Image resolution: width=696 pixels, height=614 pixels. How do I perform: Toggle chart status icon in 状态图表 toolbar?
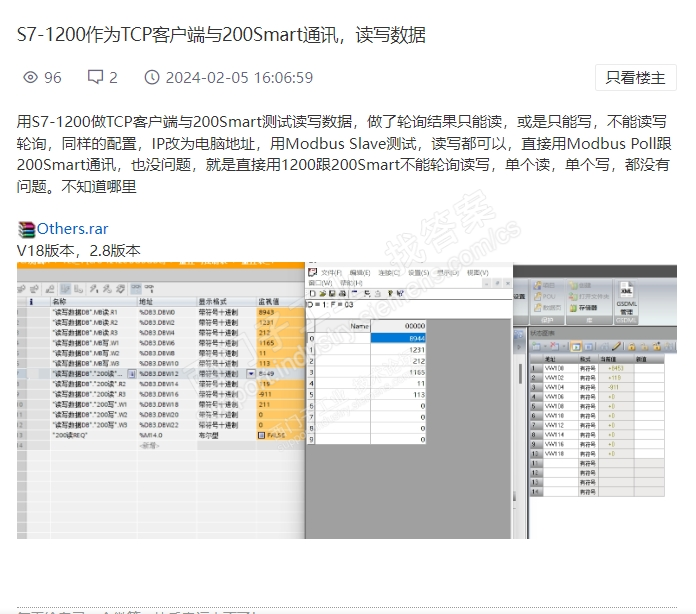click(576, 346)
